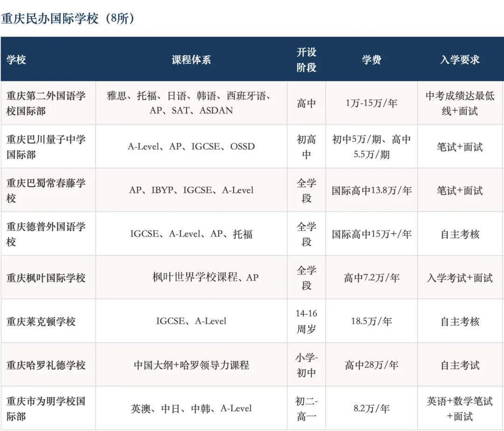Click stage cell 初高中
This screenshot has height=431, width=504.
(306, 147)
